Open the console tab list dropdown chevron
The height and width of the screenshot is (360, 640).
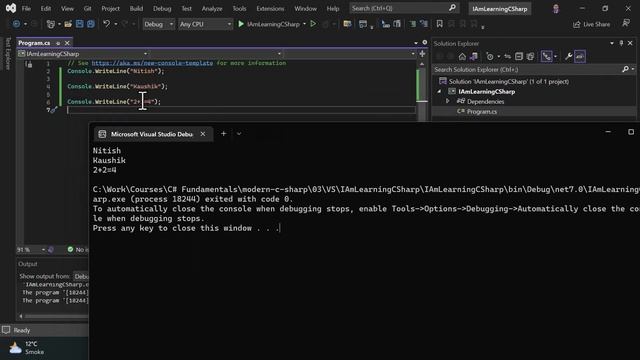(x=239, y=134)
